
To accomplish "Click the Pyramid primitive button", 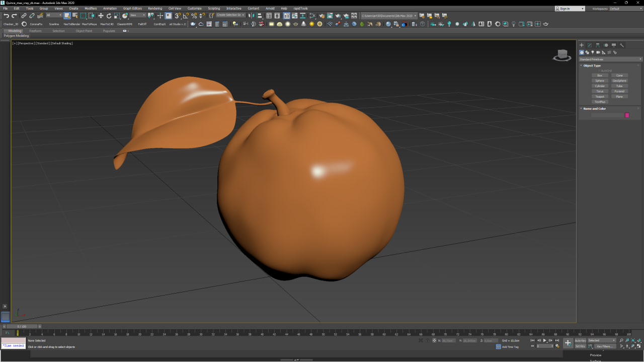I will coord(619,91).
